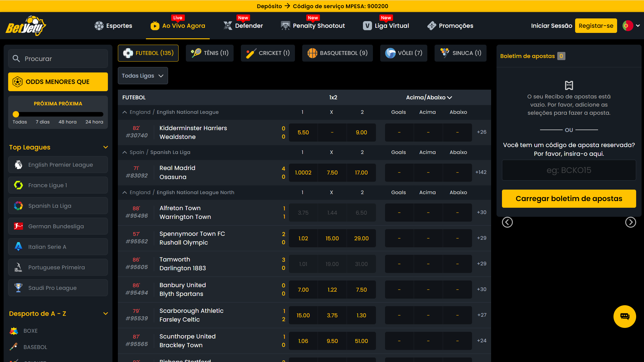Expand the Todas Ligas dropdown

(x=142, y=75)
